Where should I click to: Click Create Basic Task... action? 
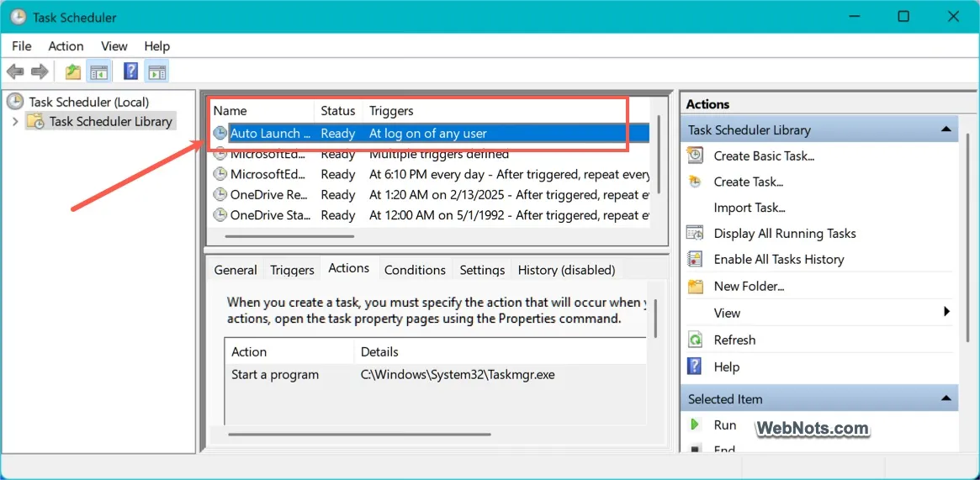tap(764, 156)
